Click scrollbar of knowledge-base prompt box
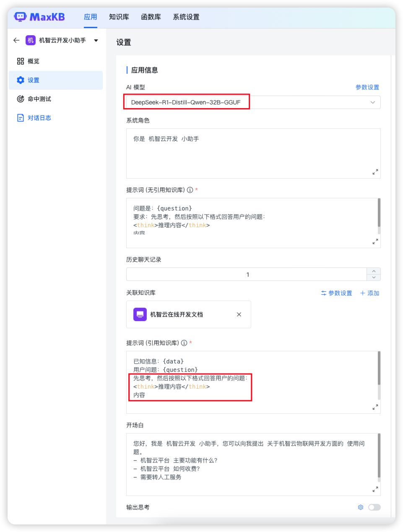Image resolution: width=403 pixels, height=532 pixels. 379,368
